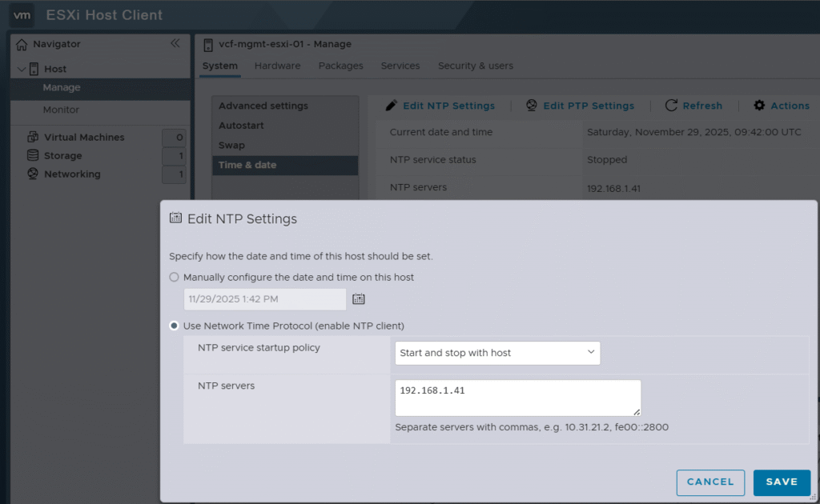
Task: Click the NTP service status Stopped value
Action: pyautogui.click(x=607, y=160)
